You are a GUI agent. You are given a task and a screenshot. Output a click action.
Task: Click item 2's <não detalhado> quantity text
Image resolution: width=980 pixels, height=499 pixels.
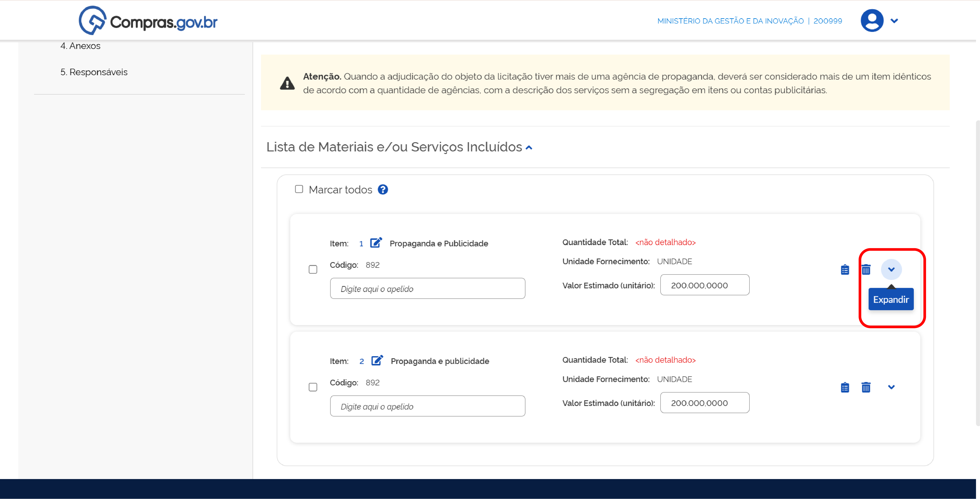click(665, 360)
